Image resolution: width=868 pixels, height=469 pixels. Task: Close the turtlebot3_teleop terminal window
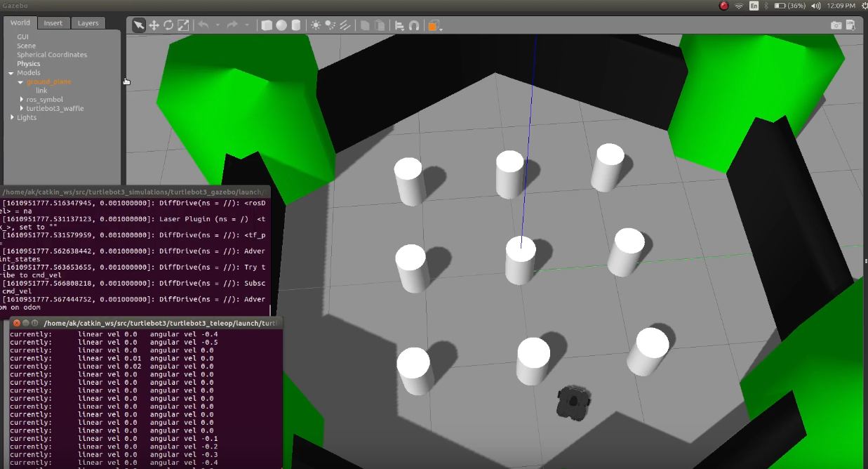pos(16,323)
